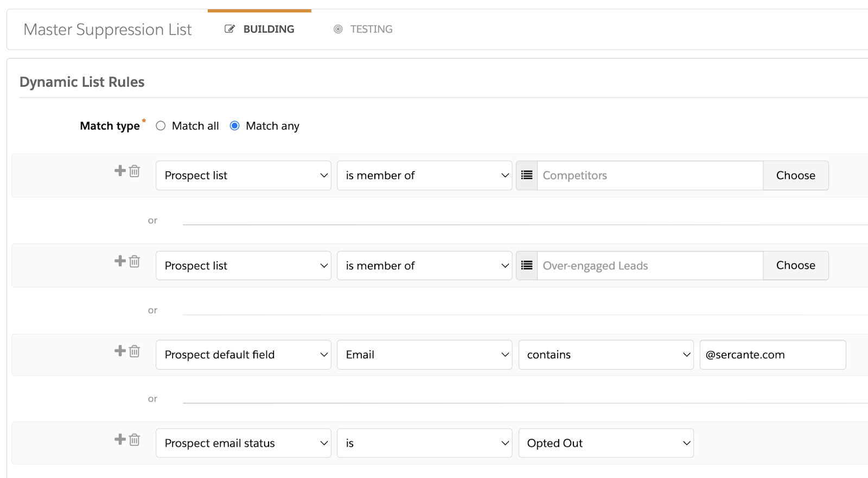This screenshot has height=478, width=868.
Task: Add a rule below the email status row
Action: [x=120, y=439]
